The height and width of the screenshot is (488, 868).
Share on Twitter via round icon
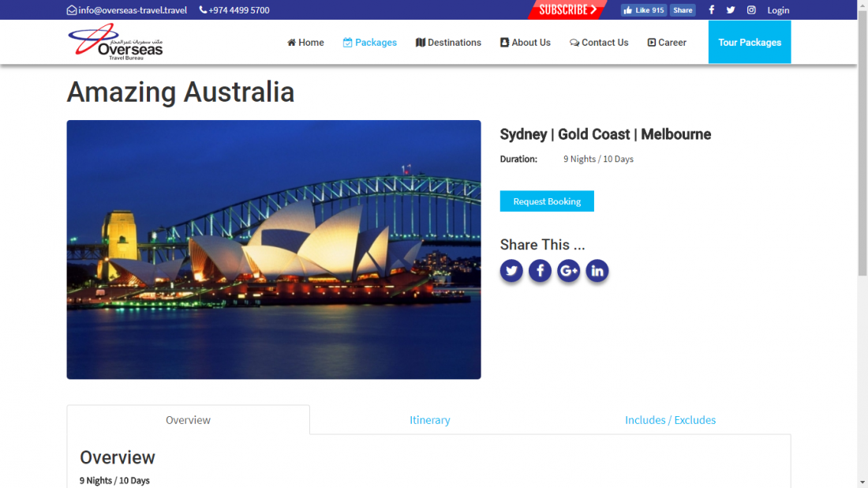[511, 270]
